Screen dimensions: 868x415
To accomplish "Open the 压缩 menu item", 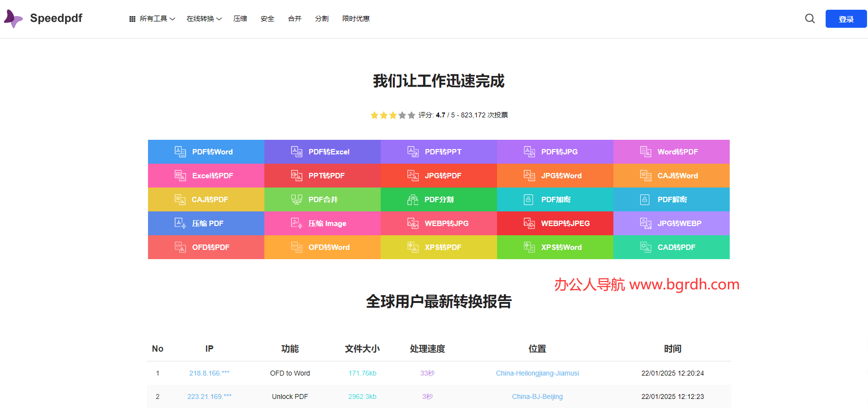I will [x=240, y=19].
